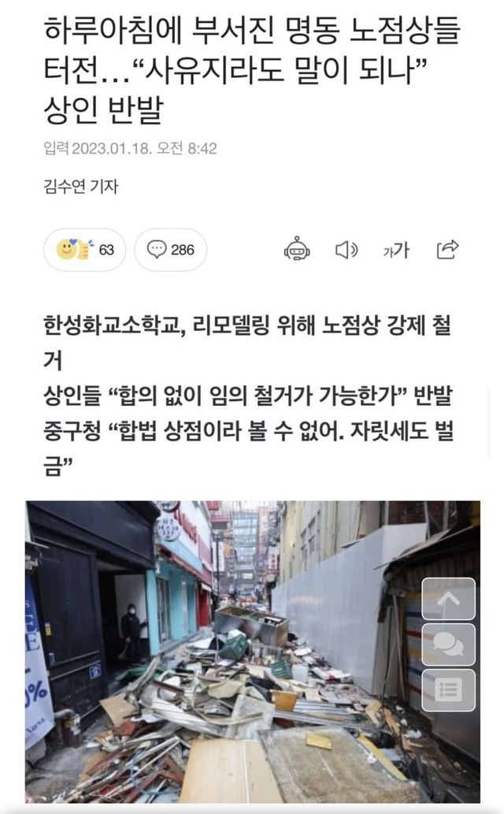The image size is (504, 814).
Task: Select the subheading starting with 한성화교소학교
Action: pyautogui.click(x=247, y=343)
